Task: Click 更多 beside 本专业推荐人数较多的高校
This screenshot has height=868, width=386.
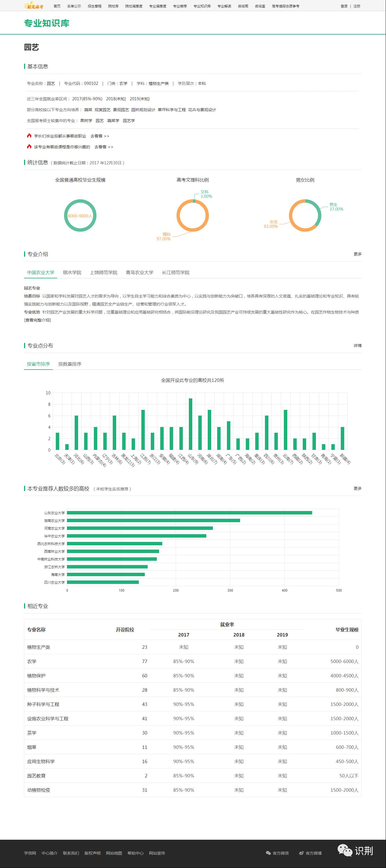Action: 358,488
